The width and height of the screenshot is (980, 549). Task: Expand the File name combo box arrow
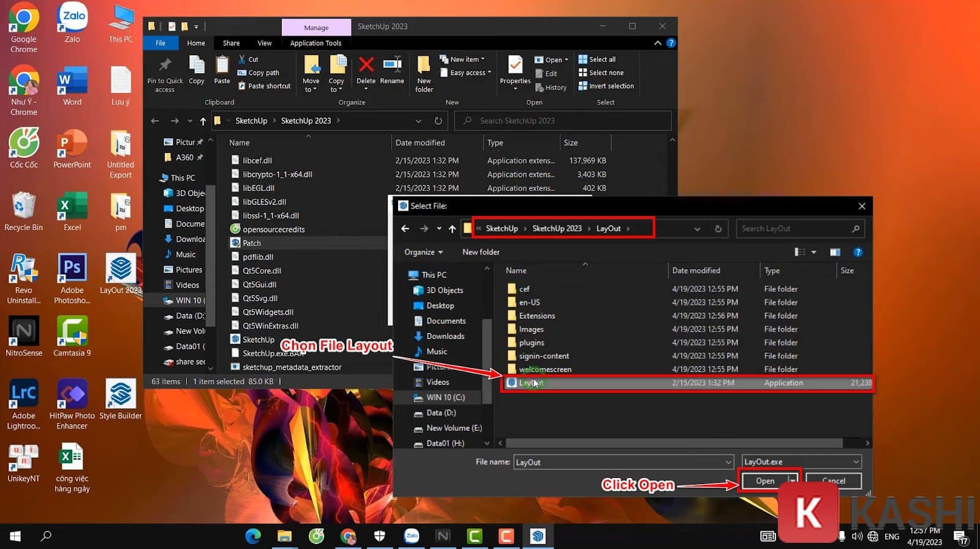pyautogui.click(x=728, y=462)
